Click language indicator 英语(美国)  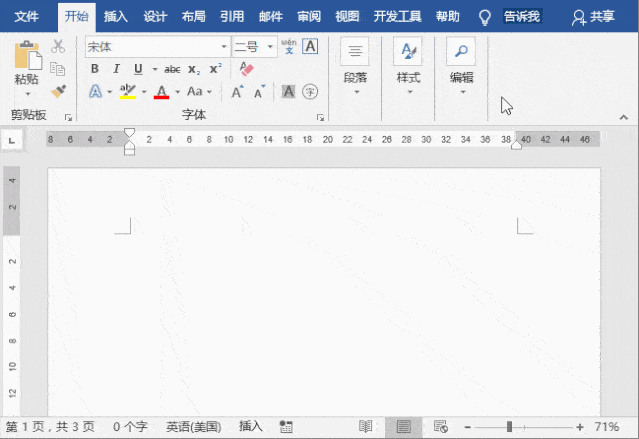point(193,427)
